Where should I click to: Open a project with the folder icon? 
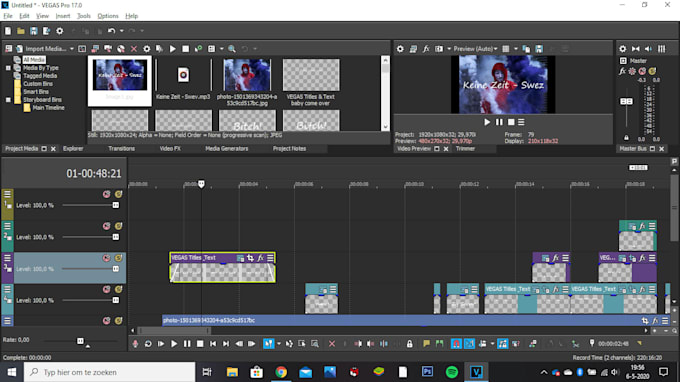(21, 31)
